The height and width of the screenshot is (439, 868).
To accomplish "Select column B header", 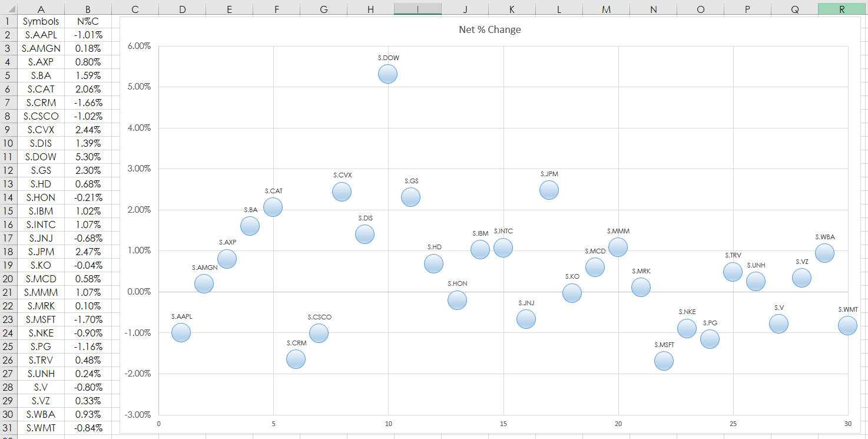I will click(x=87, y=9).
